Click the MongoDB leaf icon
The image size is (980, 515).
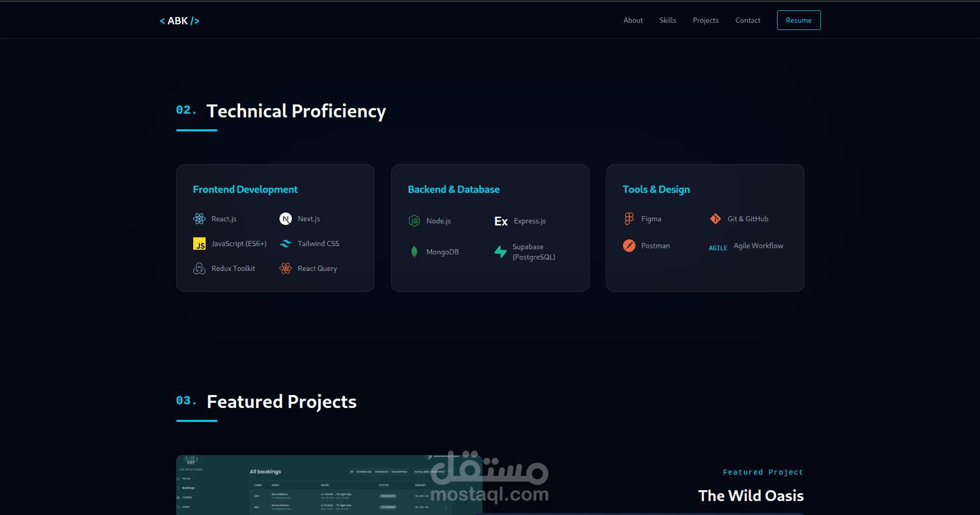(414, 252)
